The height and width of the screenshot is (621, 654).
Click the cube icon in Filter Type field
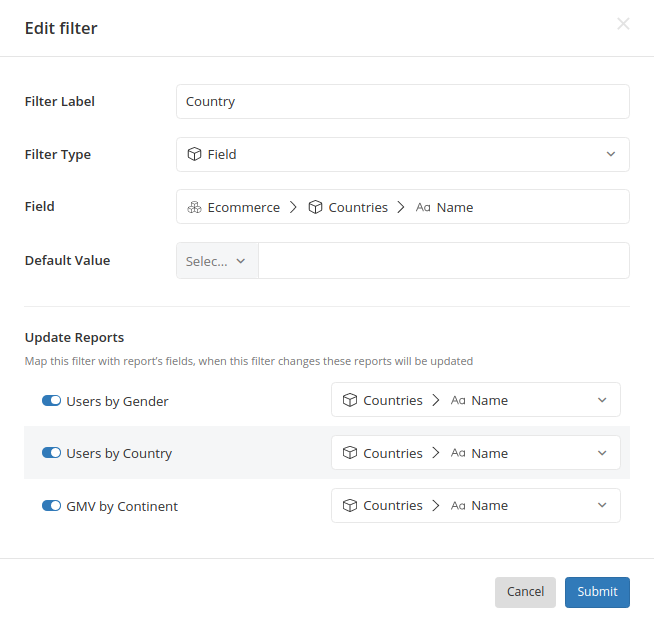tap(195, 154)
